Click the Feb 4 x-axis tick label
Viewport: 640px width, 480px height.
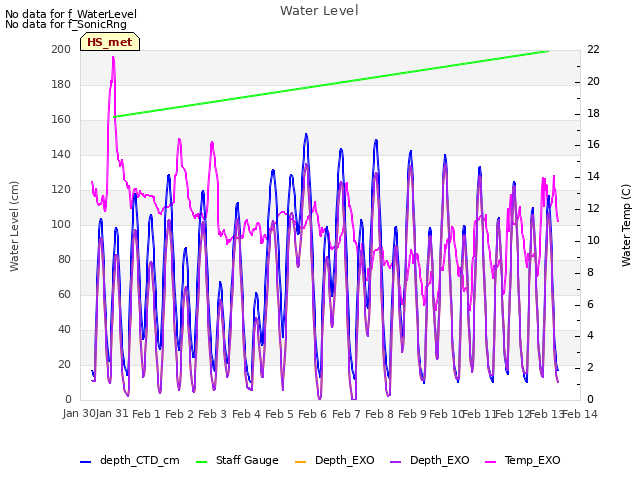(246, 414)
